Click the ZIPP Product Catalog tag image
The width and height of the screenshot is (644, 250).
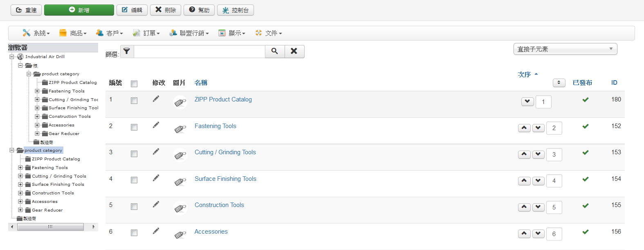point(180,102)
